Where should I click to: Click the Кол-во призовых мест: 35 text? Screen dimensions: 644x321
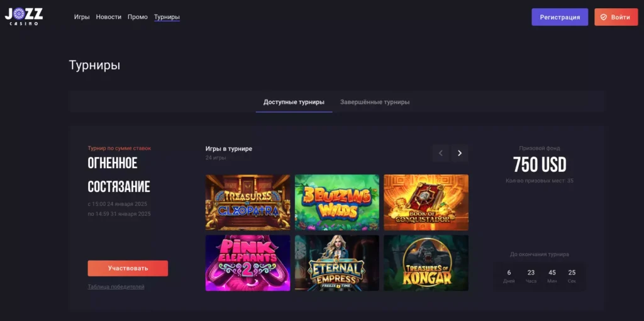pos(539,181)
